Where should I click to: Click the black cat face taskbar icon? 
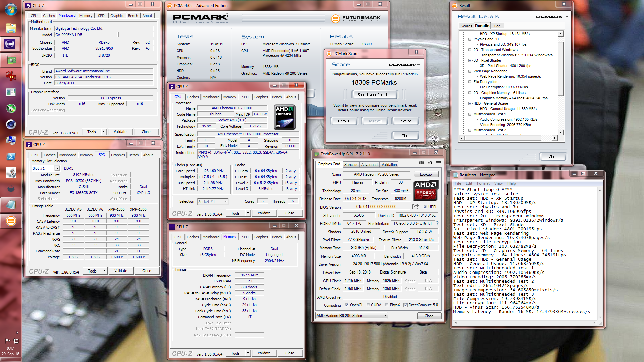pos(11,189)
